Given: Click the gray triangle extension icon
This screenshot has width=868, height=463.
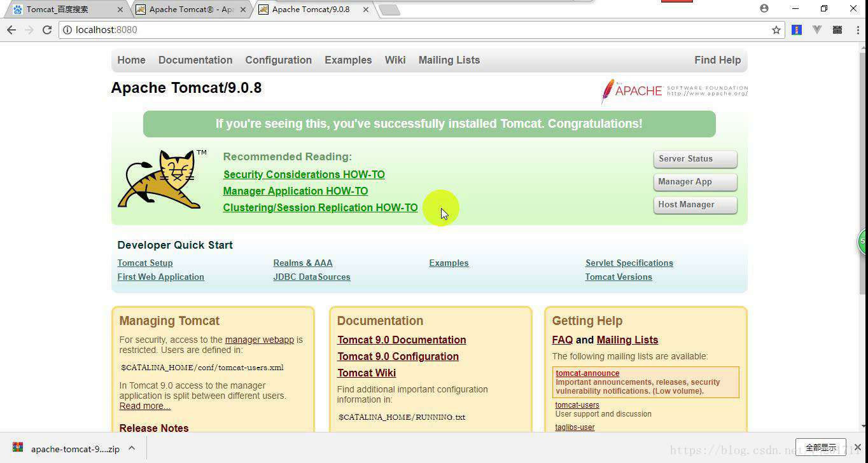Looking at the screenshot, I should [817, 30].
